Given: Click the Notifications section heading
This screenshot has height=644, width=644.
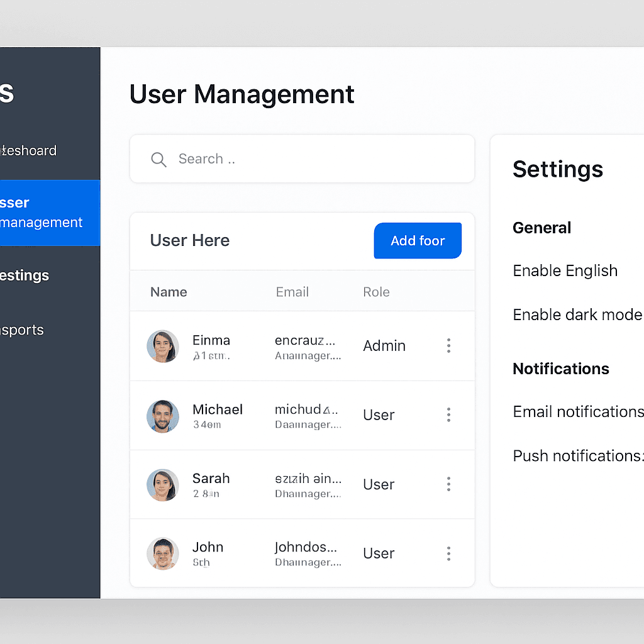Looking at the screenshot, I should pyautogui.click(x=560, y=369).
